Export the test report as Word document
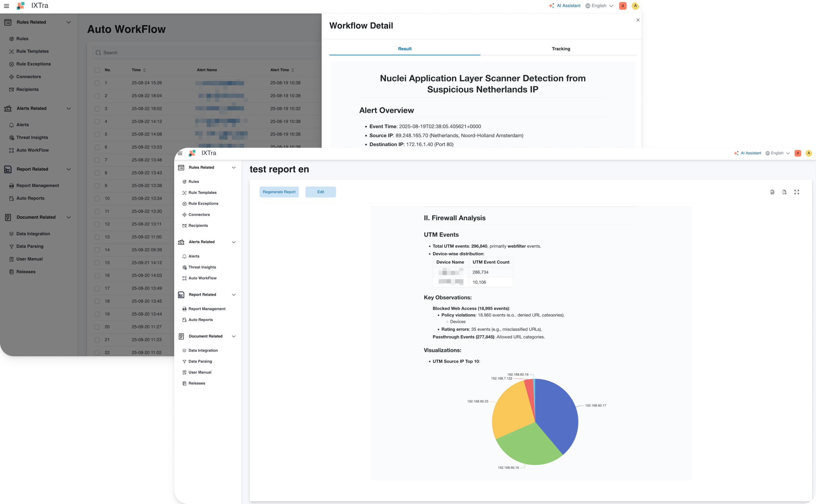Image resolution: width=816 pixels, height=504 pixels. [784, 192]
